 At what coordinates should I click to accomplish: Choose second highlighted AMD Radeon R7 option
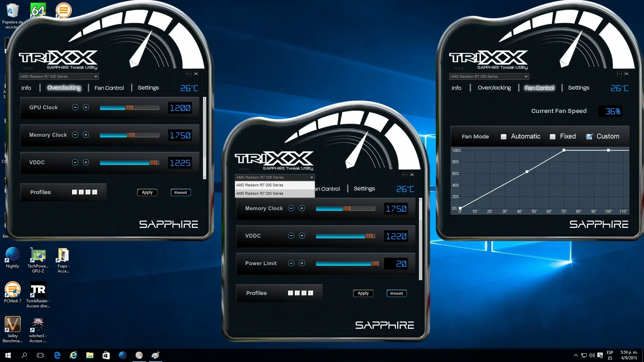275,193
